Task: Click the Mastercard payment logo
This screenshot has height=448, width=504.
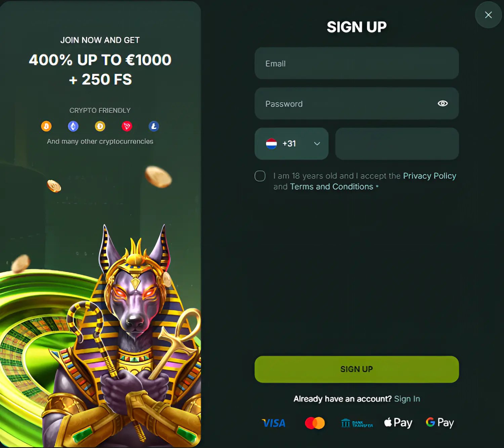Action: click(315, 423)
